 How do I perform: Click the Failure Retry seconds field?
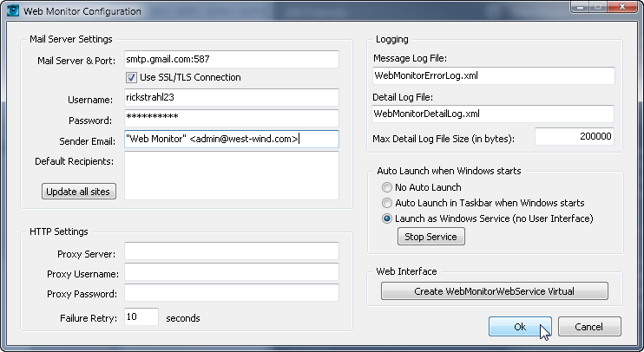141,317
